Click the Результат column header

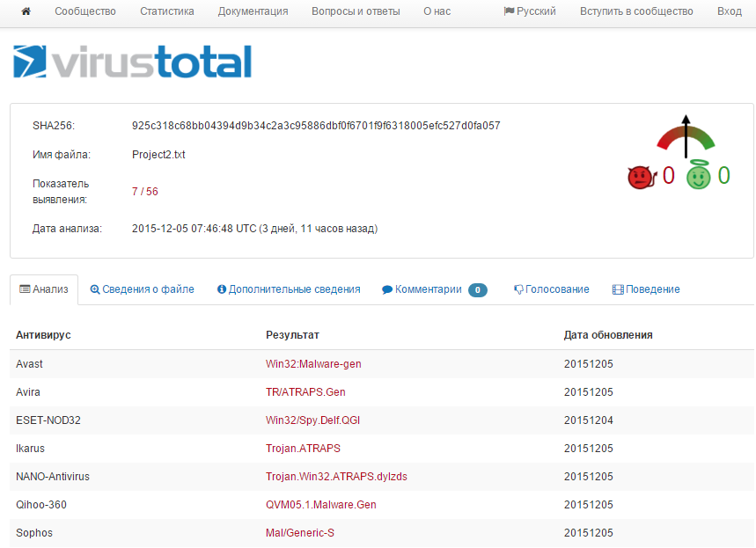coord(292,335)
